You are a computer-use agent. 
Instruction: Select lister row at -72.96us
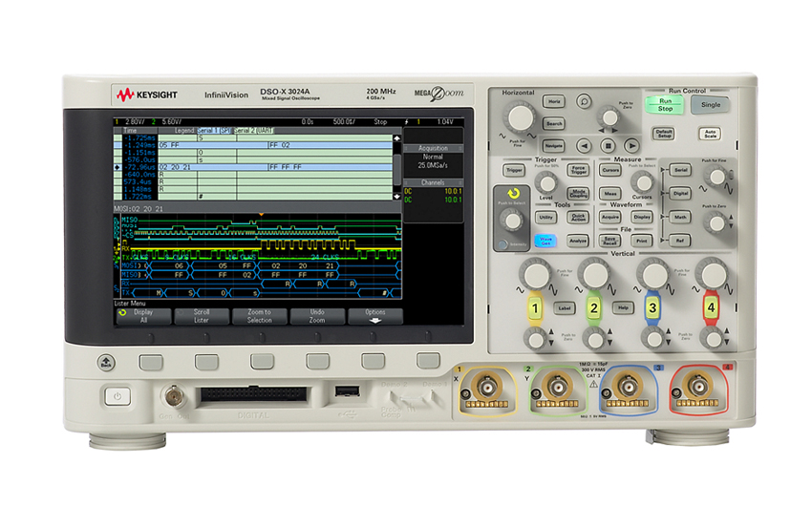253,167
